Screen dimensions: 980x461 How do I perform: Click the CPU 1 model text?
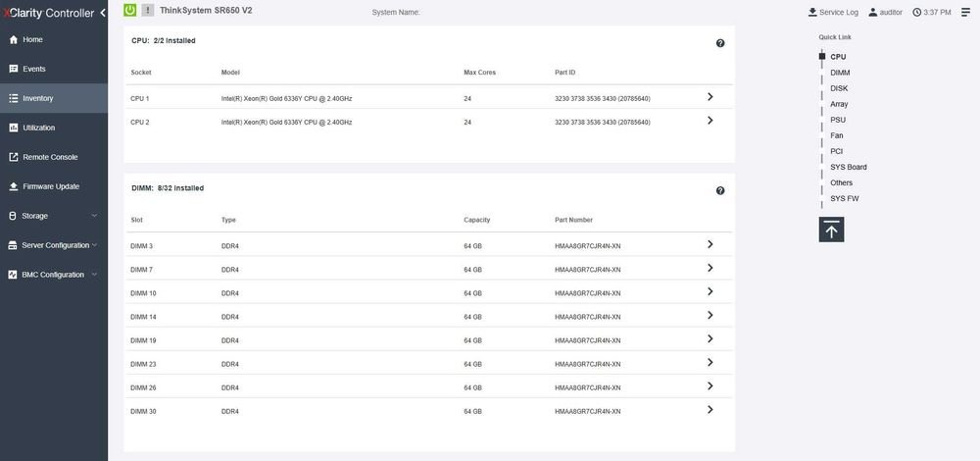(286, 99)
